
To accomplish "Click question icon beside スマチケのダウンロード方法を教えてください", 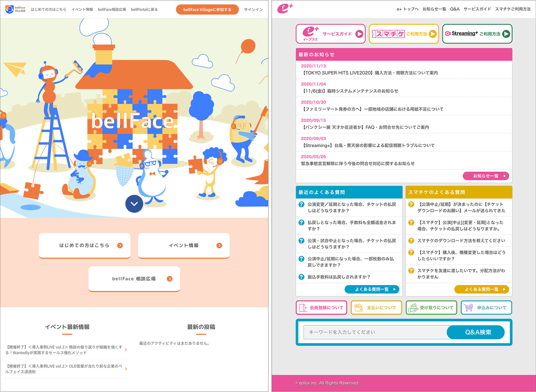I will click(x=411, y=241).
